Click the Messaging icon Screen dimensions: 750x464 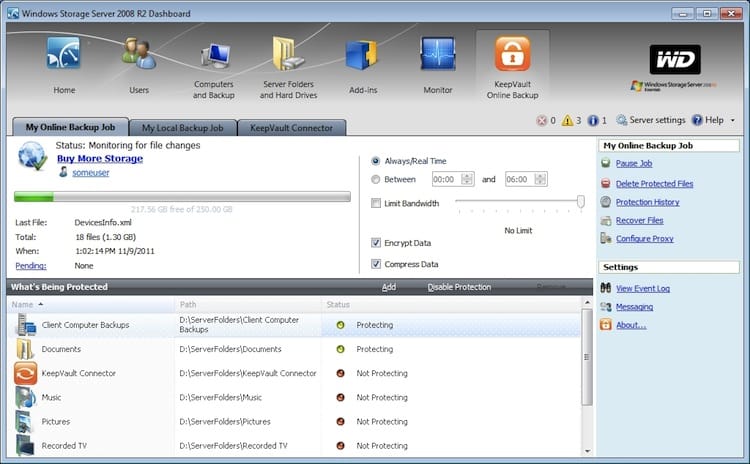[x=606, y=307]
